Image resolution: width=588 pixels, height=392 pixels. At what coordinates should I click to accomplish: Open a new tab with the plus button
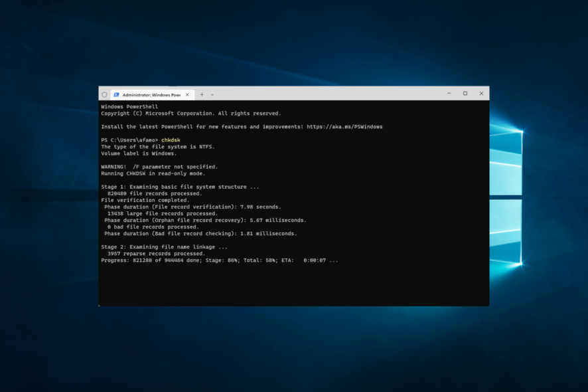point(202,94)
